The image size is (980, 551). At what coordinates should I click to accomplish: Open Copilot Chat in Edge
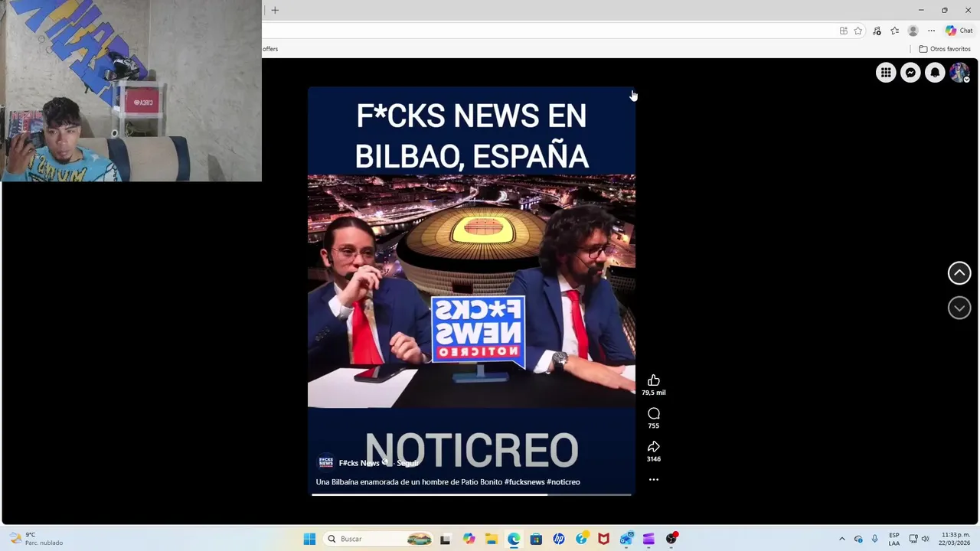pyautogui.click(x=959, y=31)
